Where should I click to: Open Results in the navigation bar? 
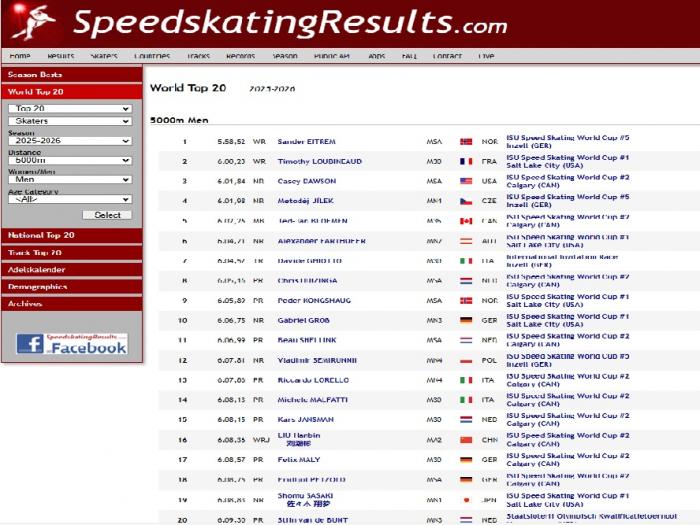click(61, 56)
